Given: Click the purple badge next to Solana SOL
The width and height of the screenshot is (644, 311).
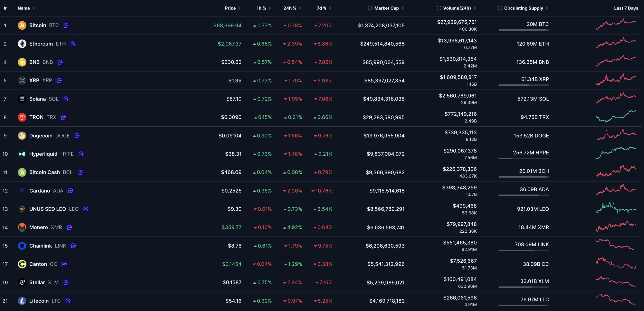Looking at the screenshot, I should click(x=66, y=99).
